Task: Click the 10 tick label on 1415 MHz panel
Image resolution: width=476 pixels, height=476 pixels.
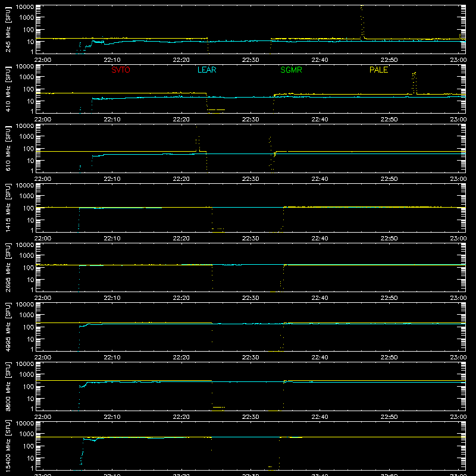Action: click(30, 220)
